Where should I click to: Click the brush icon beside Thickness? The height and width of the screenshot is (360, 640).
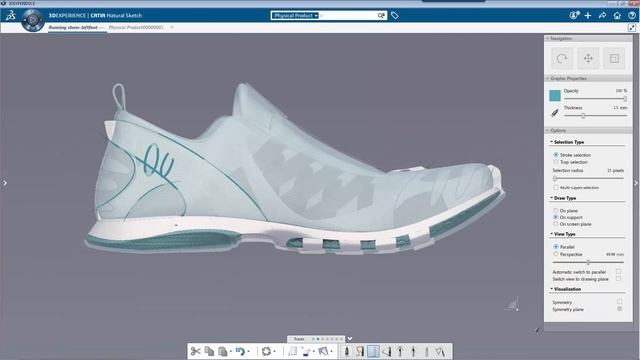pyautogui.click(x=555, y=113)
